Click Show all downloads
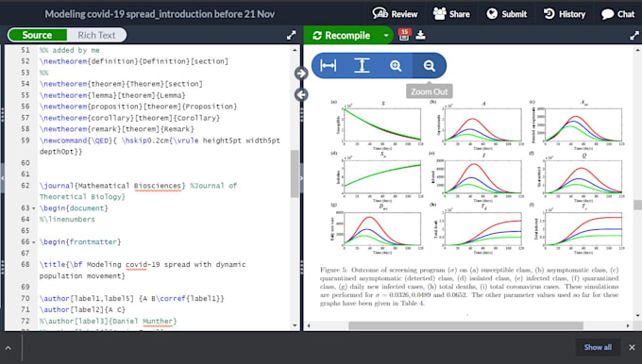The image size is (642, 364). coord(598,347)
